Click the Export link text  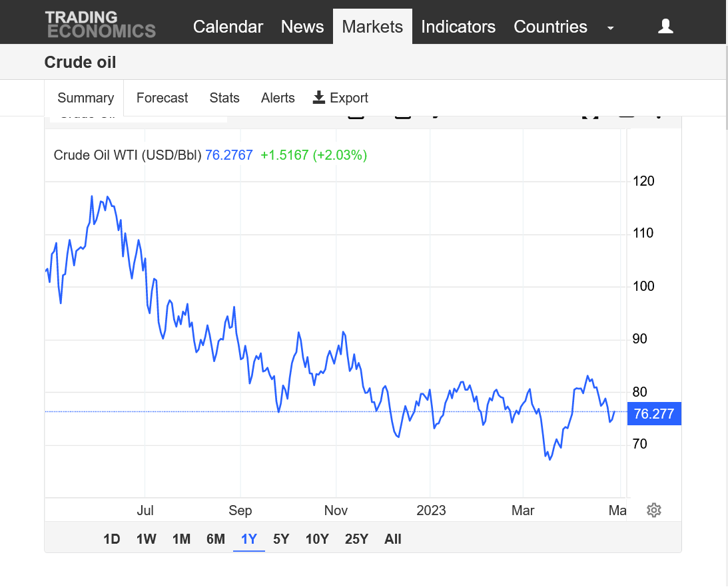tap(348, 98)
